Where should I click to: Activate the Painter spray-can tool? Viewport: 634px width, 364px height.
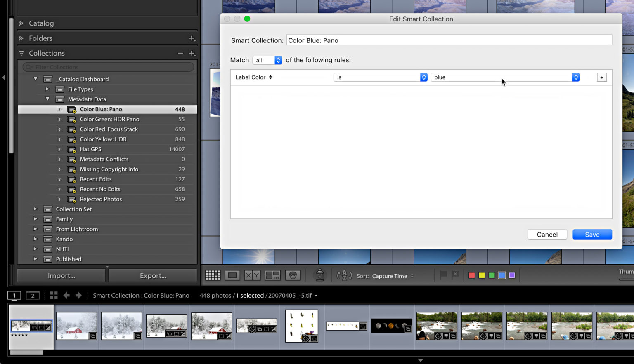coord(320,275)
